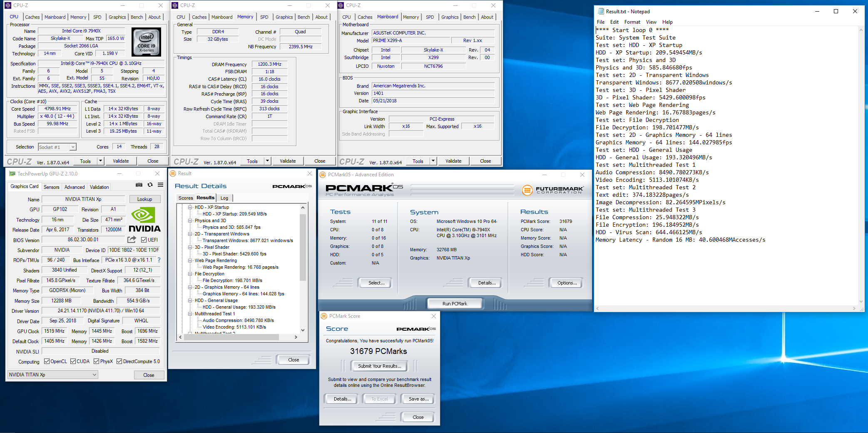
Task: Open the Log tab in Result Details
Action: [x=224, y=198]
